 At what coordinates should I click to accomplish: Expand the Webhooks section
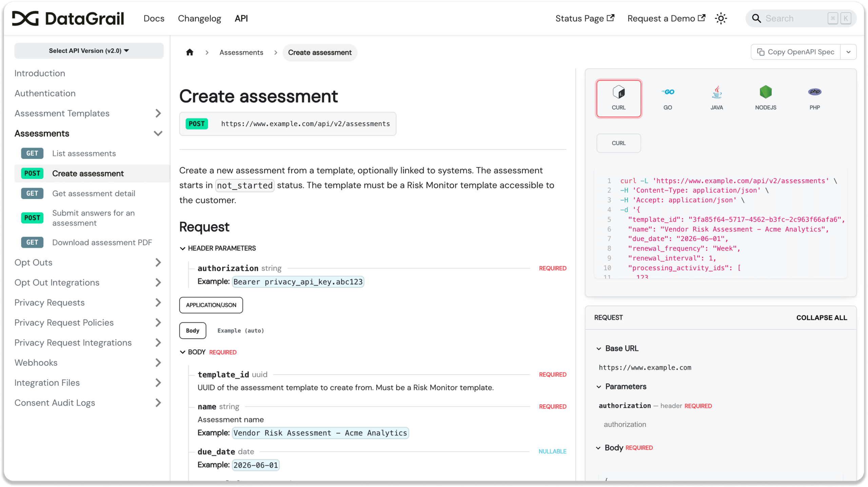(x=158, y=362)
